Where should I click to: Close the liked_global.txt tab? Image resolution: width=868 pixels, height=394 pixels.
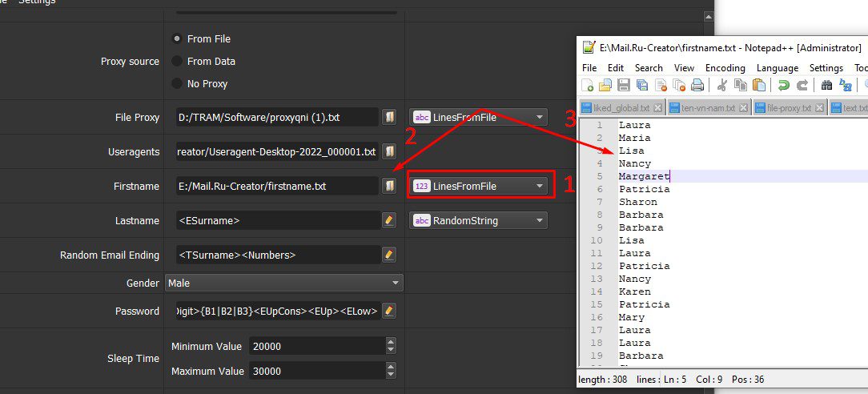pos(657,108)
